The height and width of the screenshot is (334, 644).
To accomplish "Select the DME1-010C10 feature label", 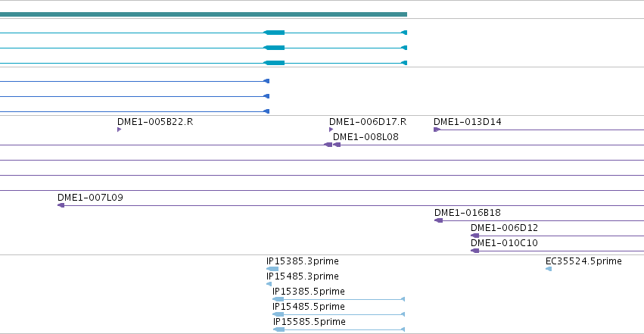I will [504, 243].
